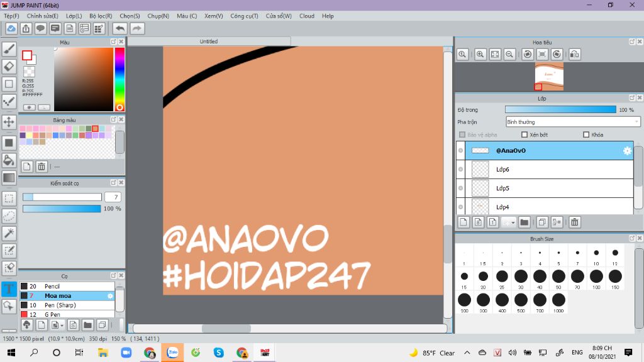The width and height of the screenshot is (644, 362).
Task: Open File Explorer from taskbar
Action: 103,353
